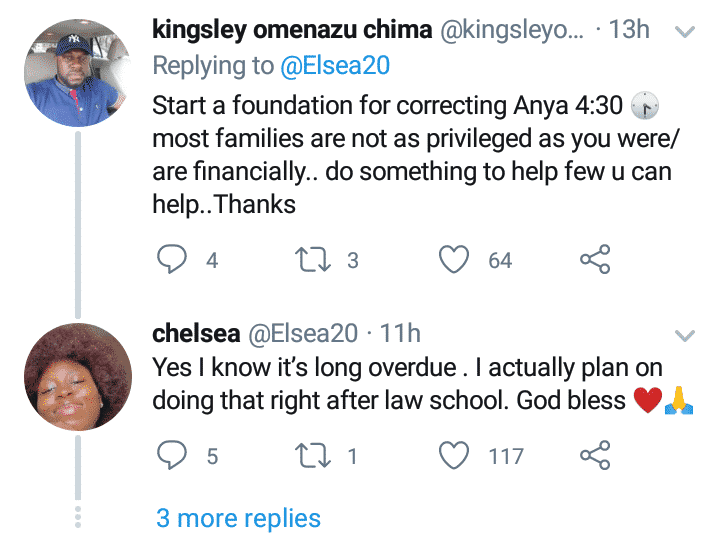Open chelsea's profile name
Viewport: 720px width, 543px height.
tap(194, 332)
